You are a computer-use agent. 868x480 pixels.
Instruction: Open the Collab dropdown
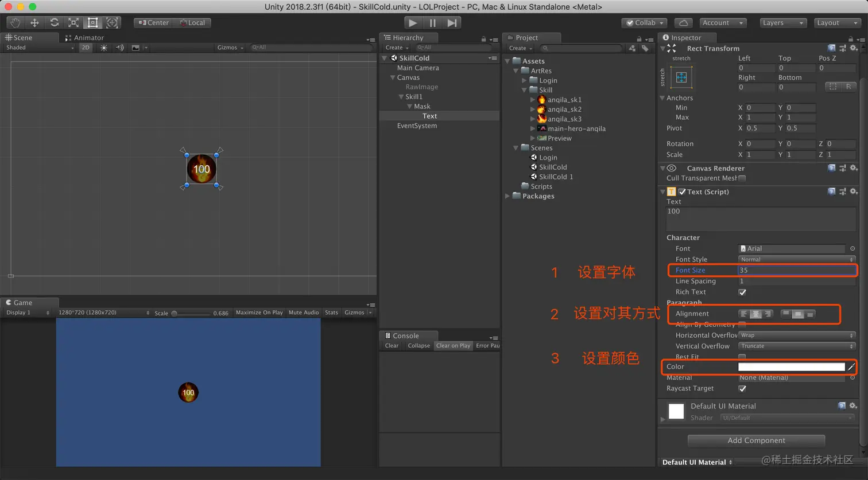645,23
